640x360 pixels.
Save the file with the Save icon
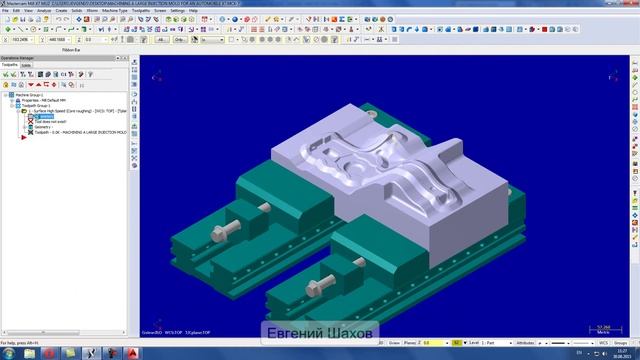[22, 20]
